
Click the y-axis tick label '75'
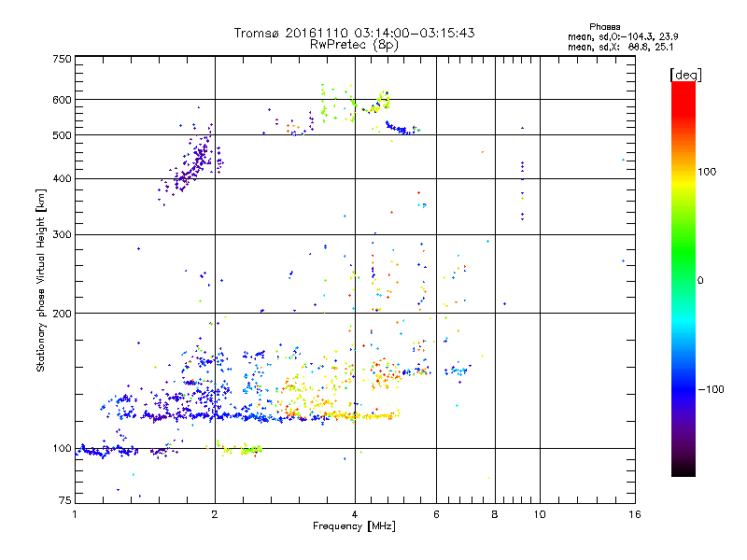pos(65,500)
